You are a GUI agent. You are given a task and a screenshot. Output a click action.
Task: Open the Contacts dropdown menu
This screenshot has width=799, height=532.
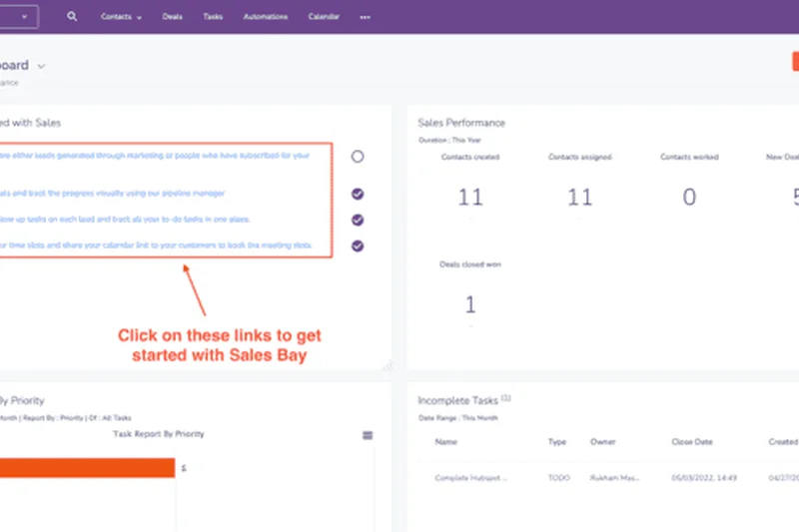(121, 17)
